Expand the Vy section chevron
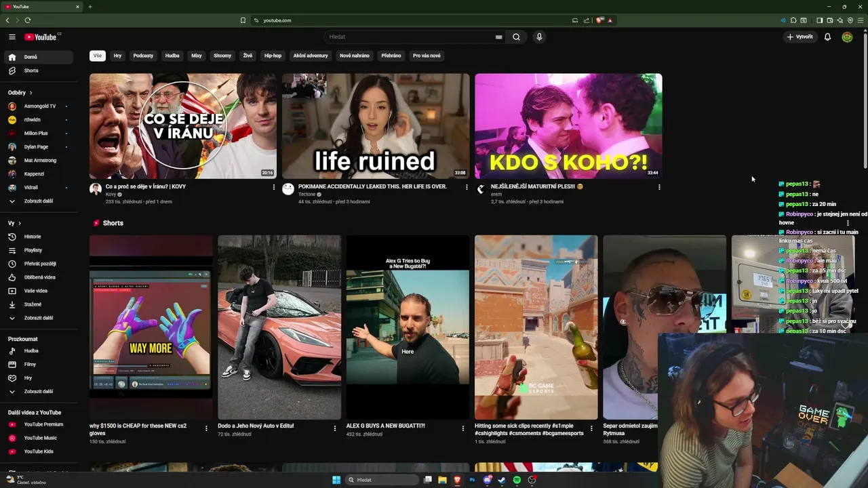The width and height of the screenshot is (868, 488). [19, 223]
